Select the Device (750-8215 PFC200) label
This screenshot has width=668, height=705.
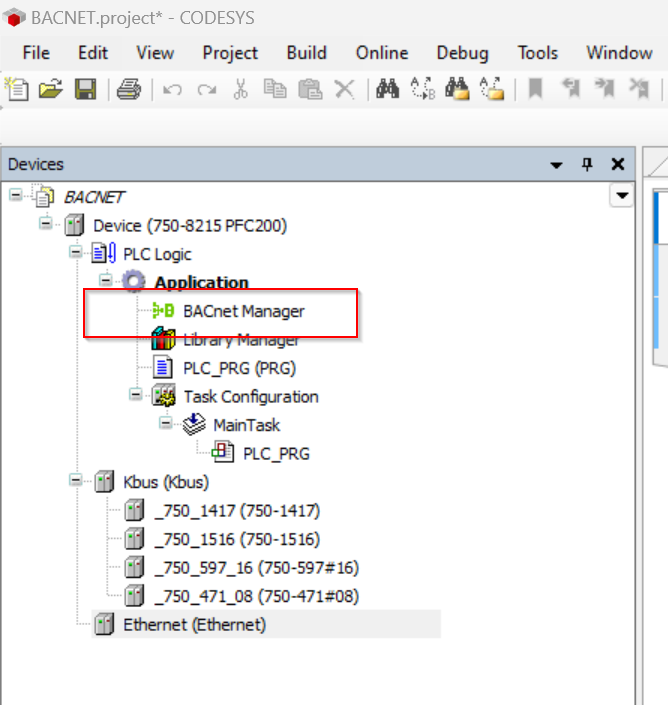click(190, 225)
